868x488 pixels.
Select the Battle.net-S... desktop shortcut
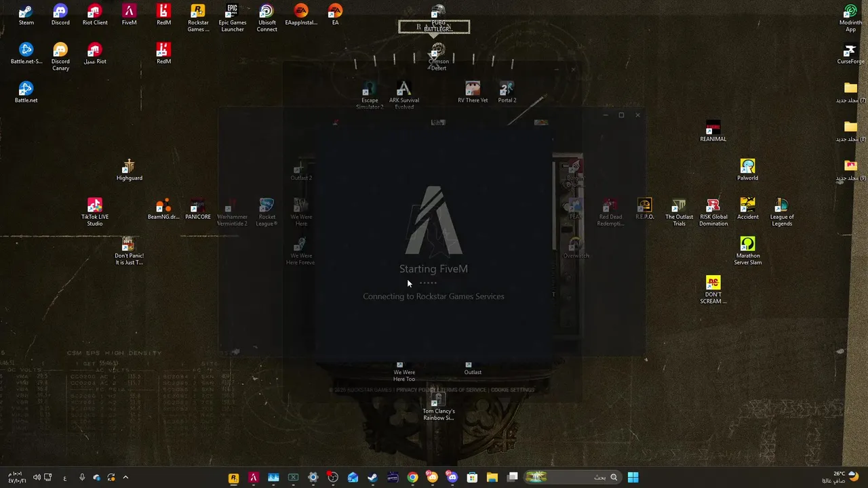26,54
